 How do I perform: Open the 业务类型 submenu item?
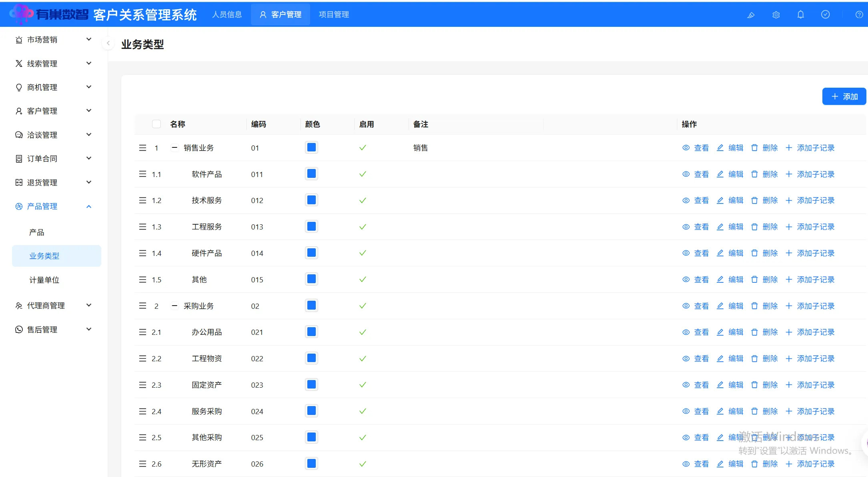pos(56,256)
